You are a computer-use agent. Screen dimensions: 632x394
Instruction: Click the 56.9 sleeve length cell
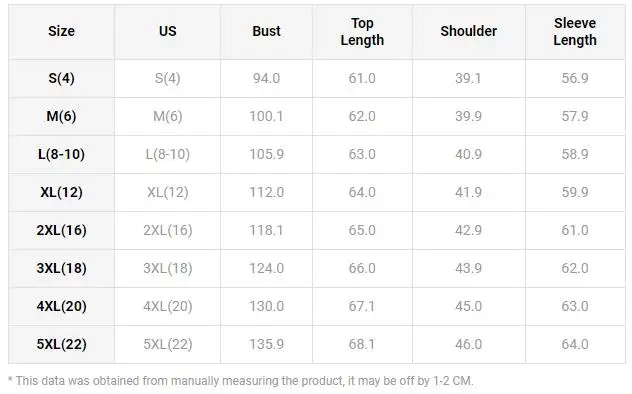pos(575,78)
